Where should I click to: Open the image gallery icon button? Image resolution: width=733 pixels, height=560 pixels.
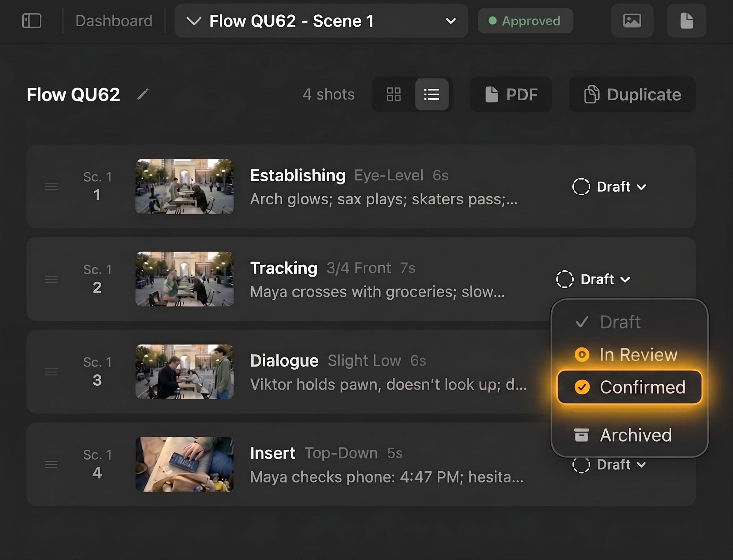pyautogui.click(x=632, y=21)
